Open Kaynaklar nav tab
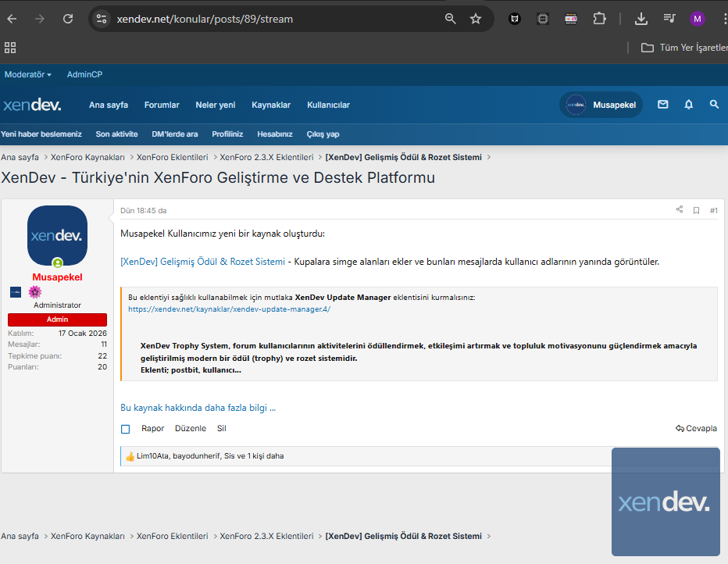This screenshot has width=728, height=564. click(x=271, y=105)
